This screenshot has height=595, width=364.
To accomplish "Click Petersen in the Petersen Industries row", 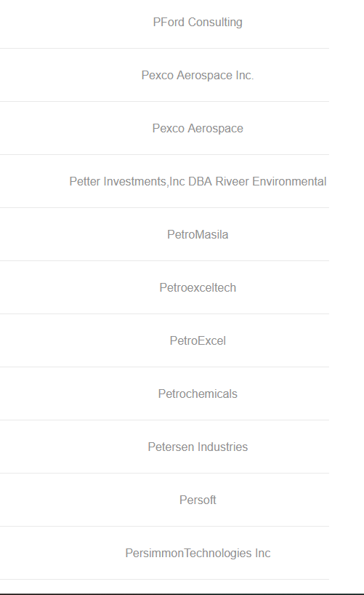I will point(171,447).
